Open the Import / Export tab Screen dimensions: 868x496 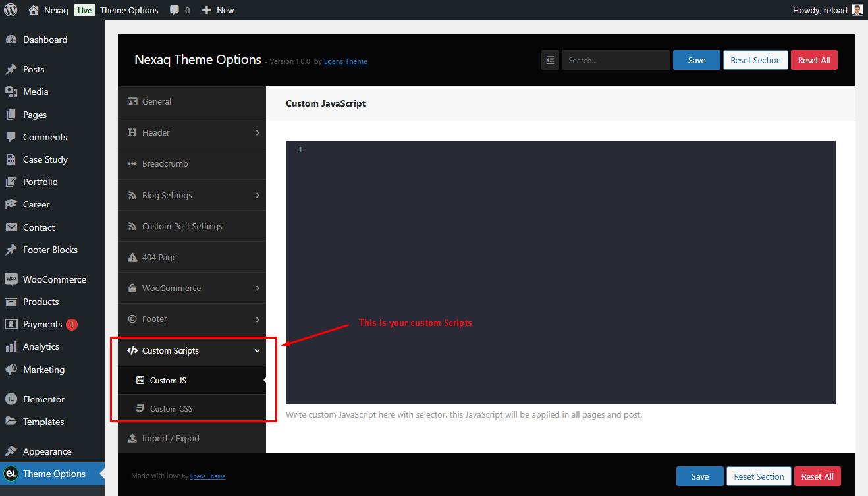(x=192, y=438)
